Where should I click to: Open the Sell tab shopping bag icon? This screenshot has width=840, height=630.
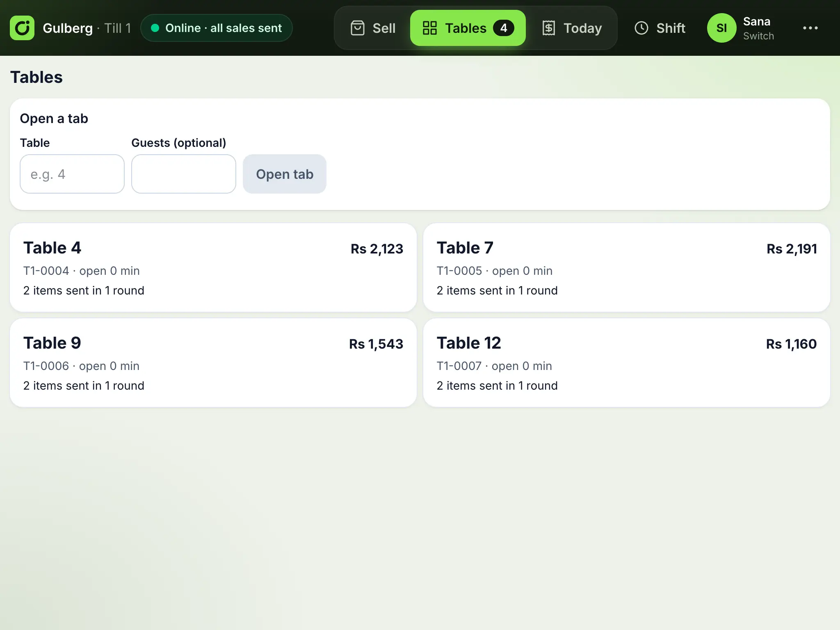coord(358,28)
